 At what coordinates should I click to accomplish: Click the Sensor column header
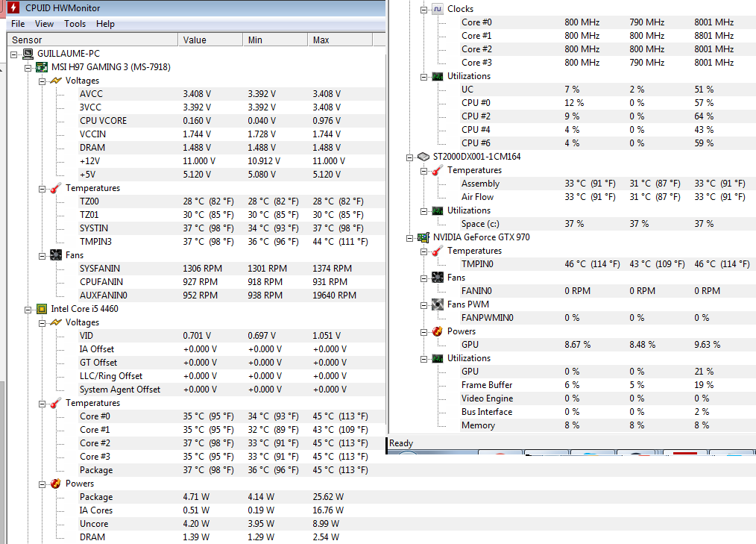point(92,40)
